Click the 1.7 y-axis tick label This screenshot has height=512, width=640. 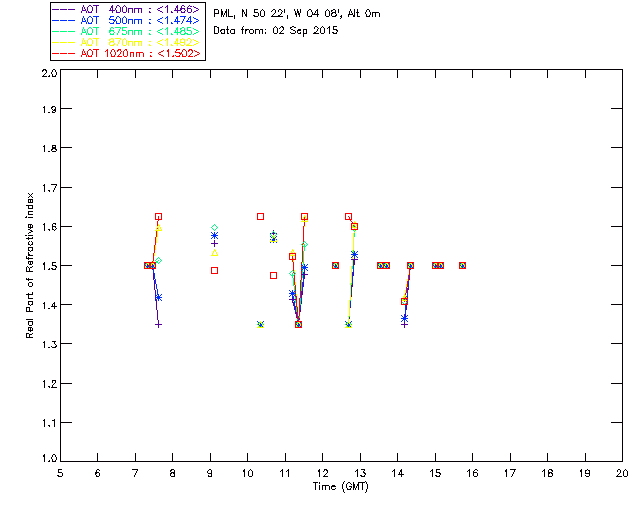(x=49, y=188)
